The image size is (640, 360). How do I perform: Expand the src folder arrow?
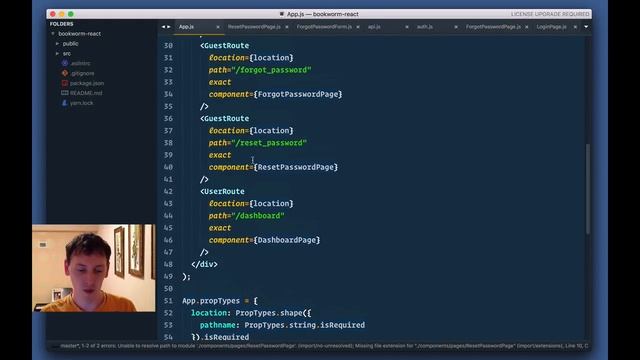point(57,53)
